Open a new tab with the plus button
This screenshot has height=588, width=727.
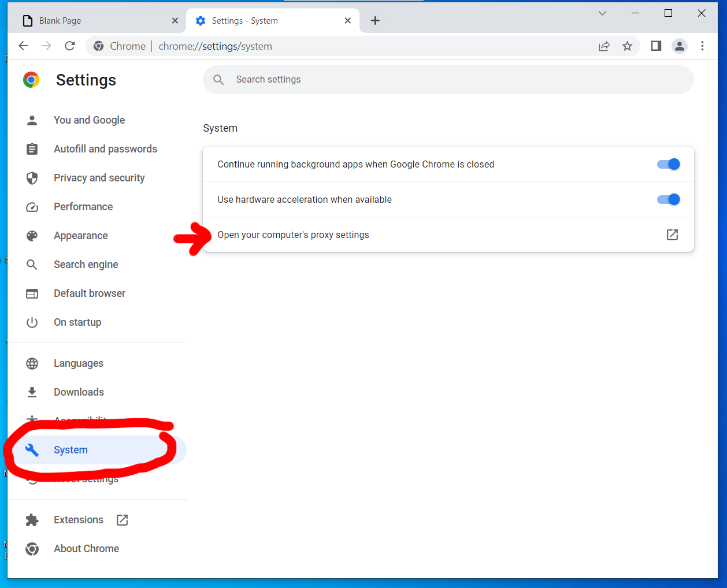[x=375, y=21]
